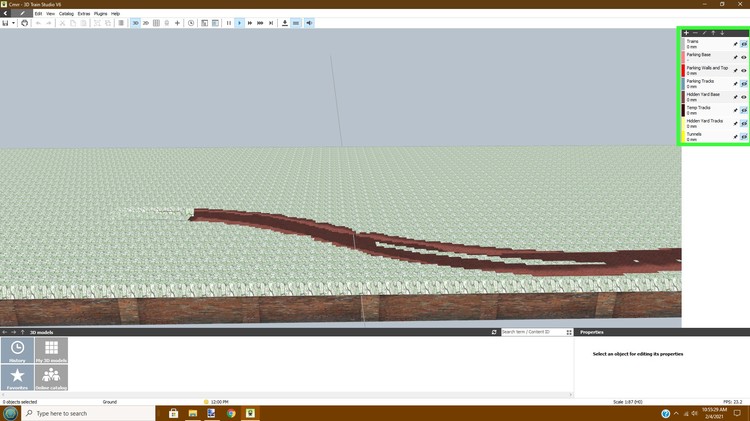Image resolution: width=750 pixels, height=421 pixels.
Task: Select the Temp Tracks layer name
Action: tap(698, 108)
